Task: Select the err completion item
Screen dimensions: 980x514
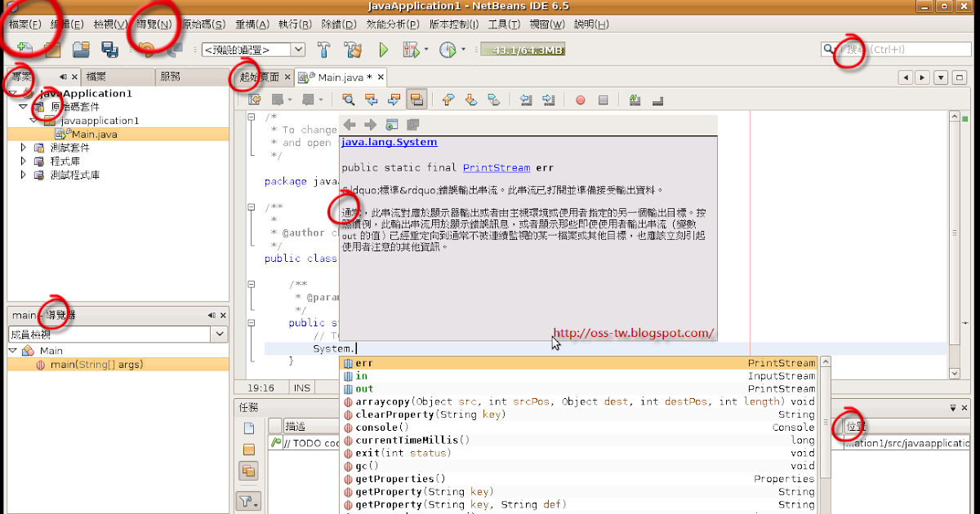Action: point(579,363)
